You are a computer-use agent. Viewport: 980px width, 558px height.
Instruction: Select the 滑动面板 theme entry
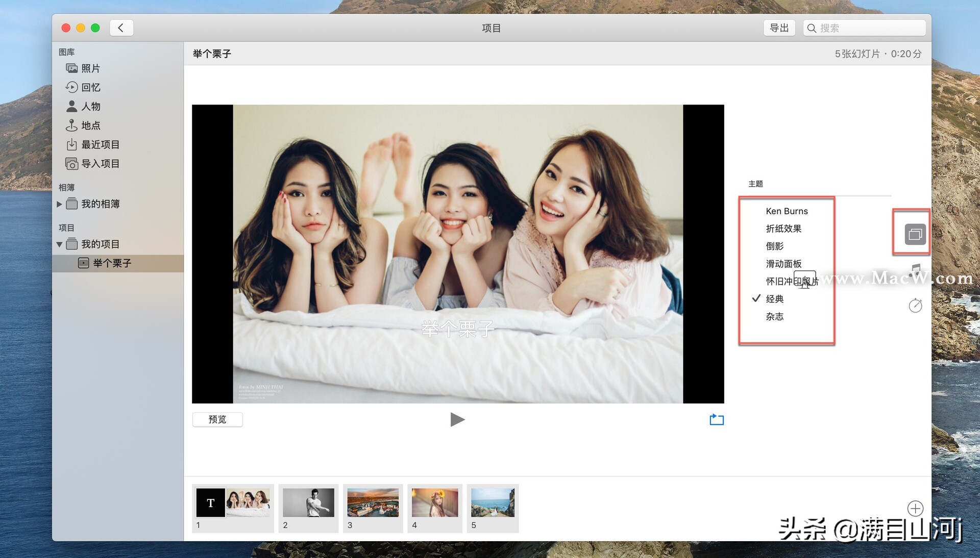click(x=783, y=264)
